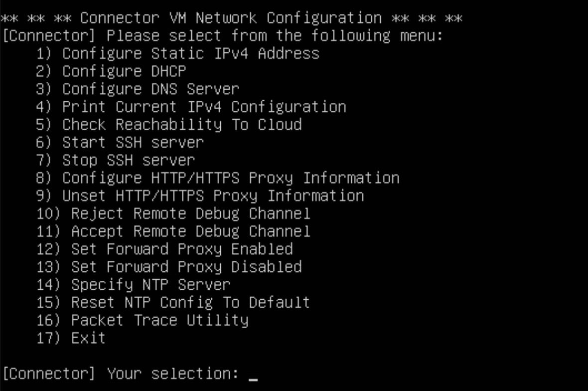Click the Connector VM Network Configuration title
This screenshot has height=391, width=588.
pyautogui.click(x=231, y=18)
